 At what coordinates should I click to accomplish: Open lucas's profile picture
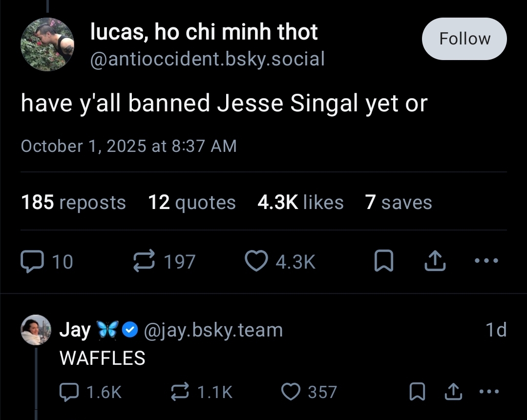pyautogui.click(x=47, y=45)
